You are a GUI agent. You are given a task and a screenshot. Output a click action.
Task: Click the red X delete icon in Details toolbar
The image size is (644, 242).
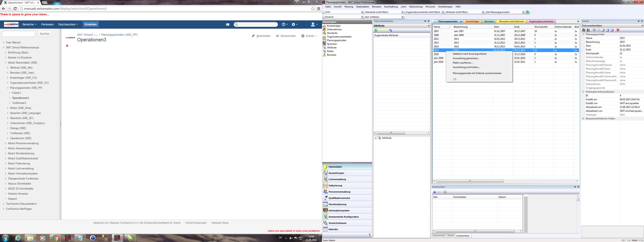pyautogui.click(x=618, y=30)
